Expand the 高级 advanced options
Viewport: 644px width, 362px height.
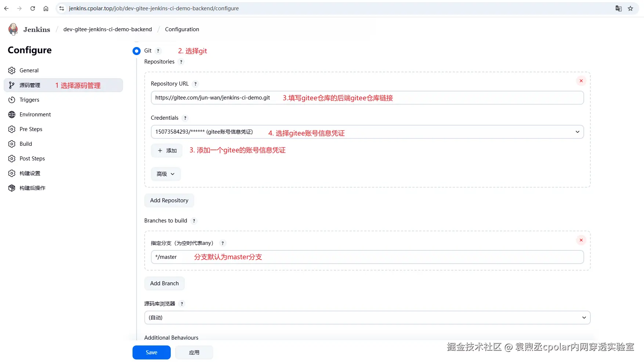166,174
